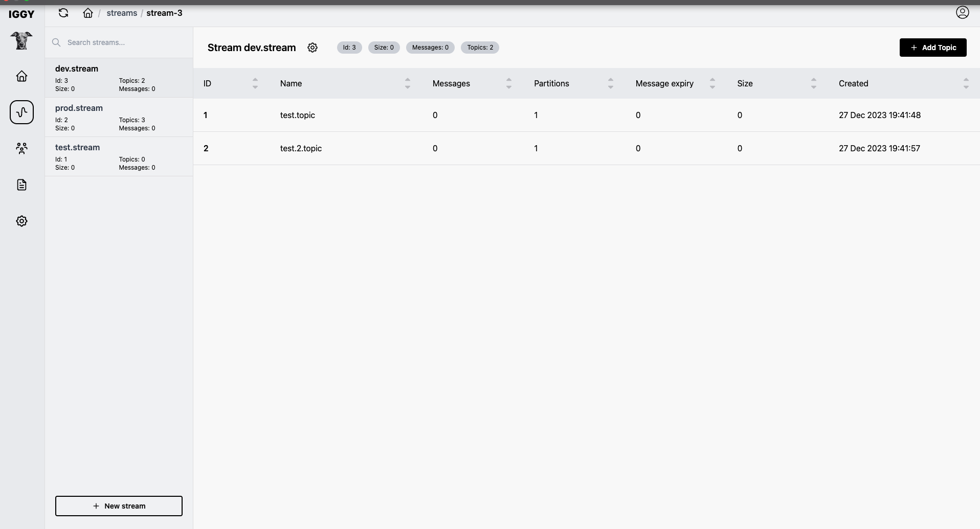
Task: Open the Users sidebar icon
Action: coord(21,148)
